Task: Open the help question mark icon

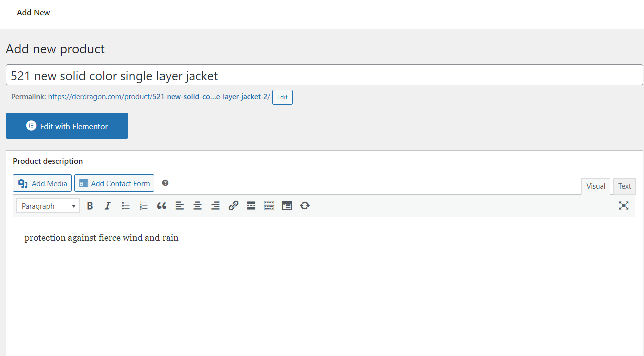Action: coord(165,183)
